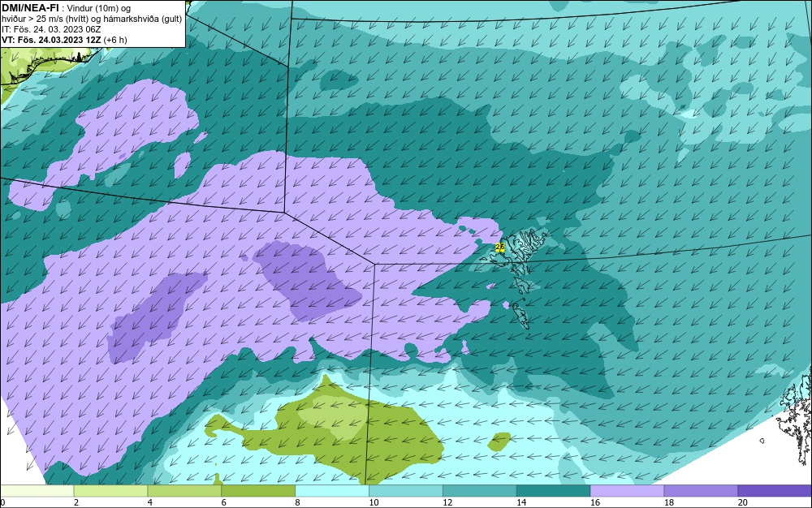812x508 pixels.
Task: Click the 'hviður > 25 m/s (hvítt)' text
Action: click(44, 19)
